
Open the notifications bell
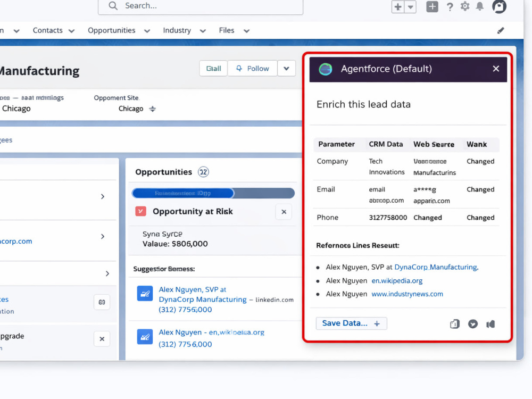pos(480,6)
